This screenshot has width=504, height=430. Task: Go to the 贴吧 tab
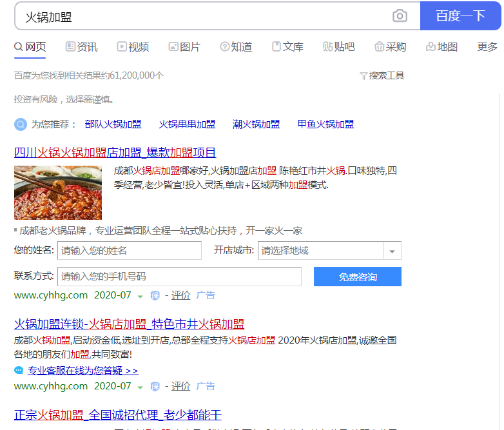coord(339,47)
